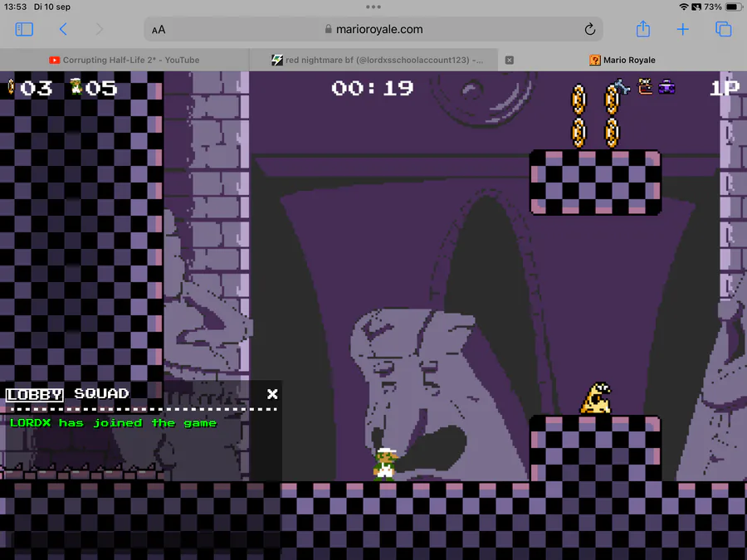Viewport: 747px width, 560px height.
Task: Open the AA page format menu
Action: coord(159,30)
